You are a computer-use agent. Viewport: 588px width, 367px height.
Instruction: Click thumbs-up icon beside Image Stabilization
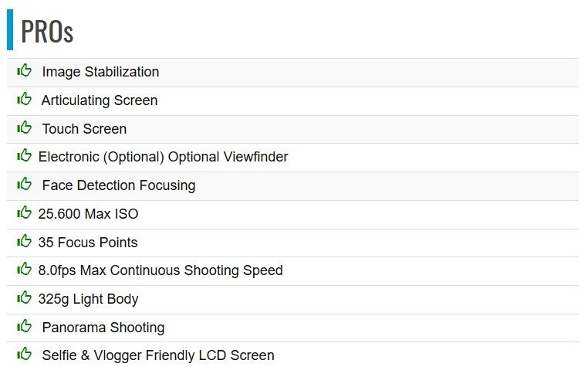(x=25, y=71)
